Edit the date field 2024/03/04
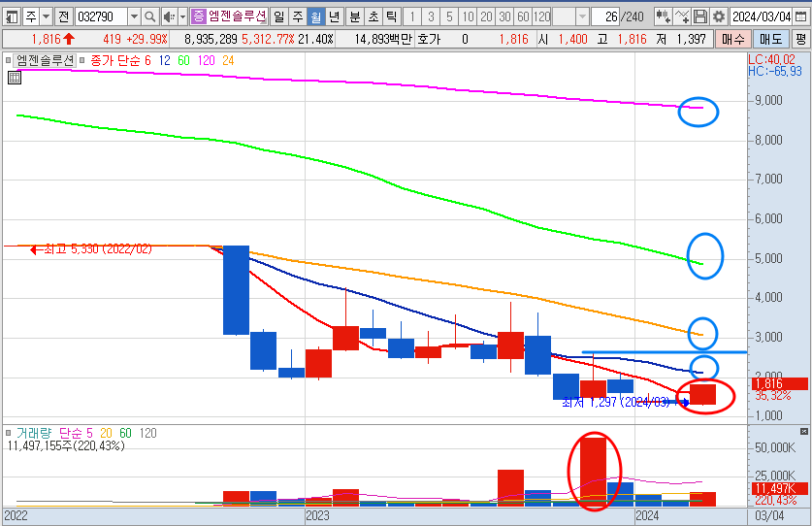Screen dimensions: 812x526 [x=761, y=17]
